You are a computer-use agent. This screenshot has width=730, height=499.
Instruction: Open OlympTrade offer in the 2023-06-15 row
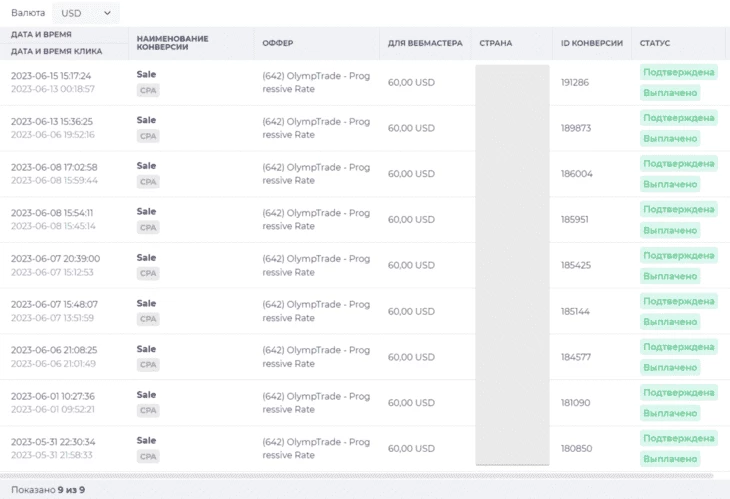[316, 82]
